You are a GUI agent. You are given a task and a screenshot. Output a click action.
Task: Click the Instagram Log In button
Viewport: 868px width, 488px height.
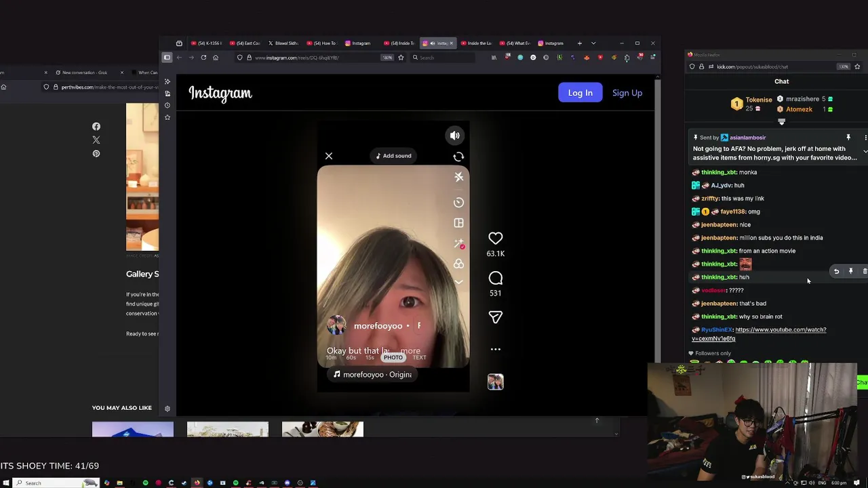pos(580,93)
